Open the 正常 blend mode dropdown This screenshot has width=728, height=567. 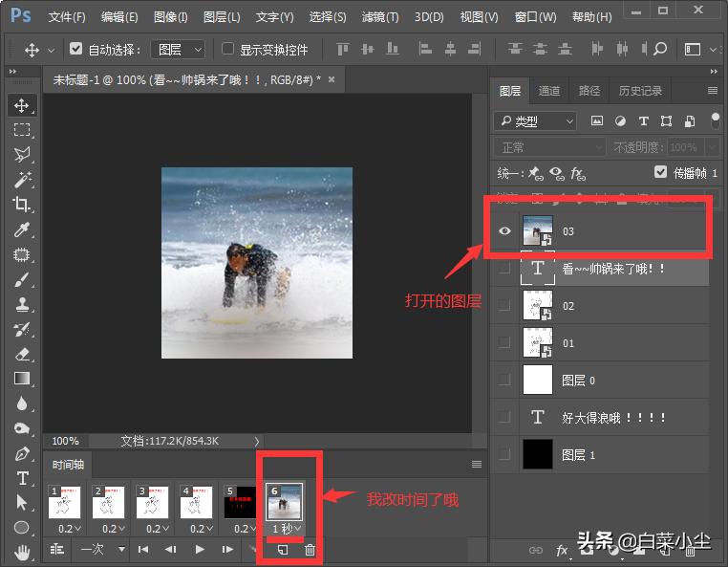coord(549,148)
